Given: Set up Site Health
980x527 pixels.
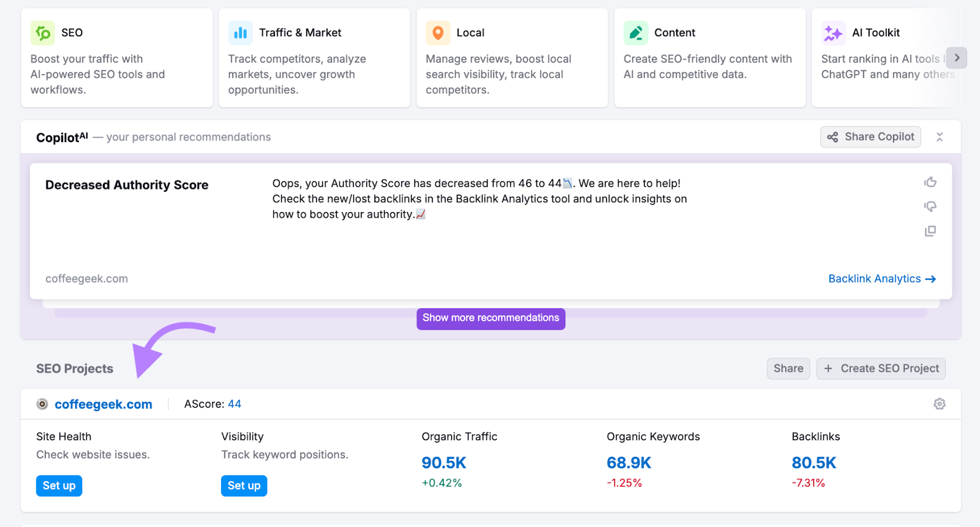Looking at the screenshot, I should (59, 486).
